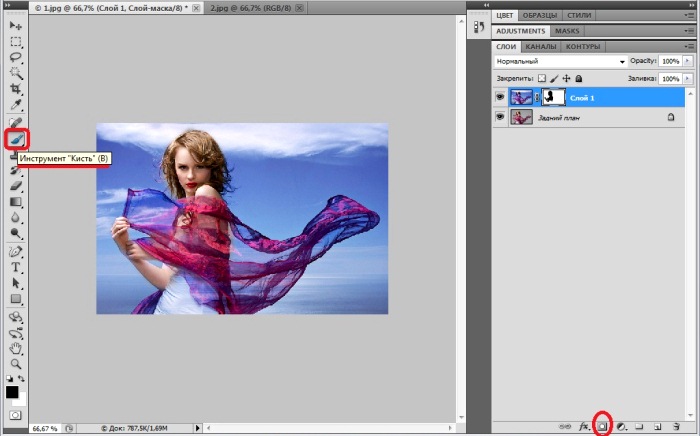Toggle visibility of Задний план layer
This screenshot has height=436, width=700.
tap(500, 117)
